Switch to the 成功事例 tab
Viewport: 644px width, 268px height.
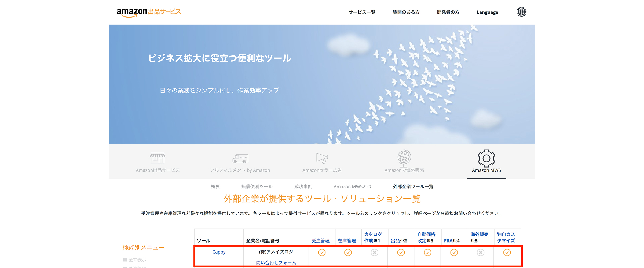pos(303,187)
